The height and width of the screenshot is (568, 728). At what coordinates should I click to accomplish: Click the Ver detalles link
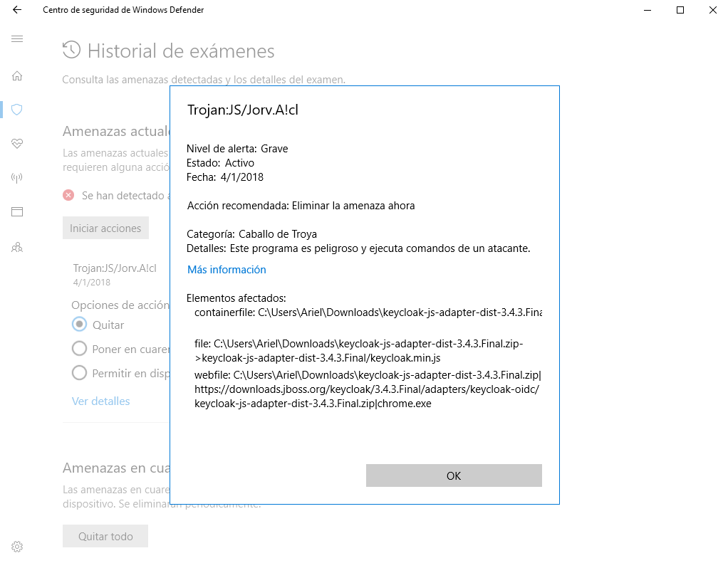click(100, 401)
